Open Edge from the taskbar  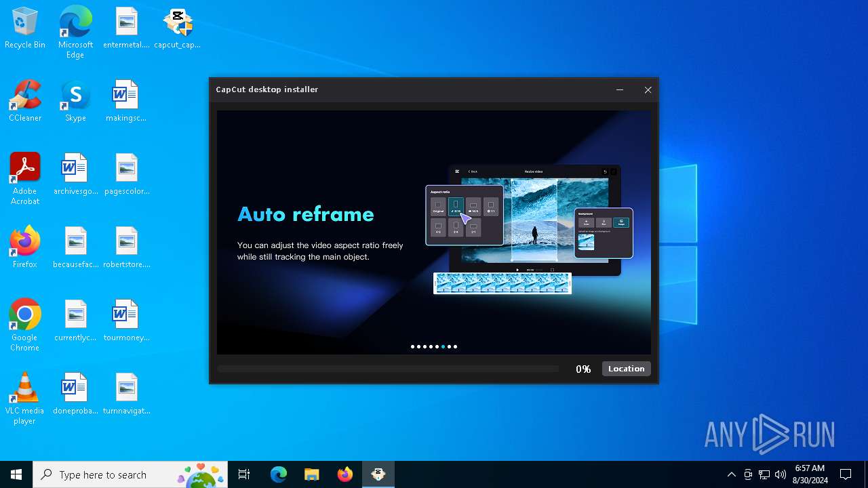pyautogui.click(x=279, y=474)
